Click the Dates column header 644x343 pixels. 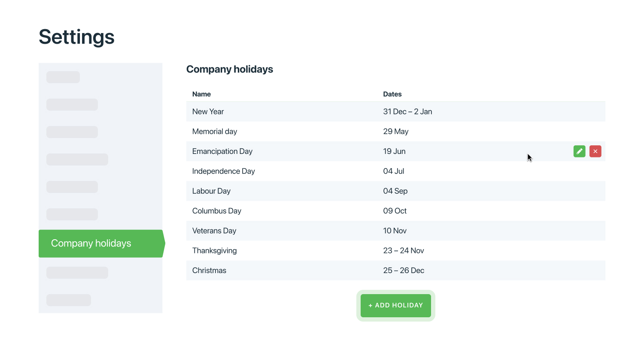click(392, 94)
